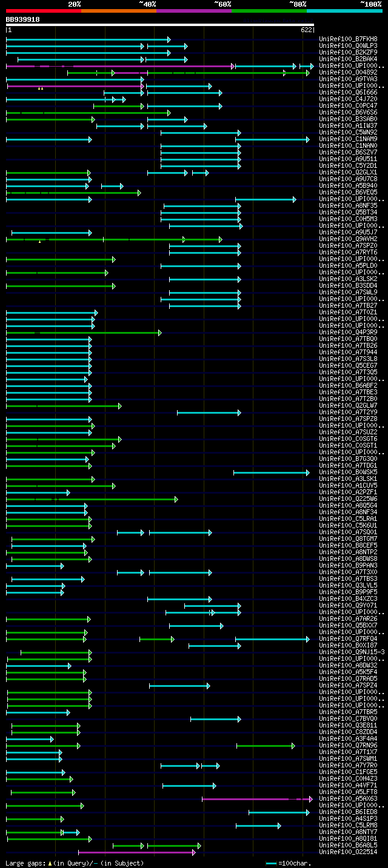Click the green ~80% identity legend bar
The width and height of the screenshot is (388, 868).
tap(269, 10)
